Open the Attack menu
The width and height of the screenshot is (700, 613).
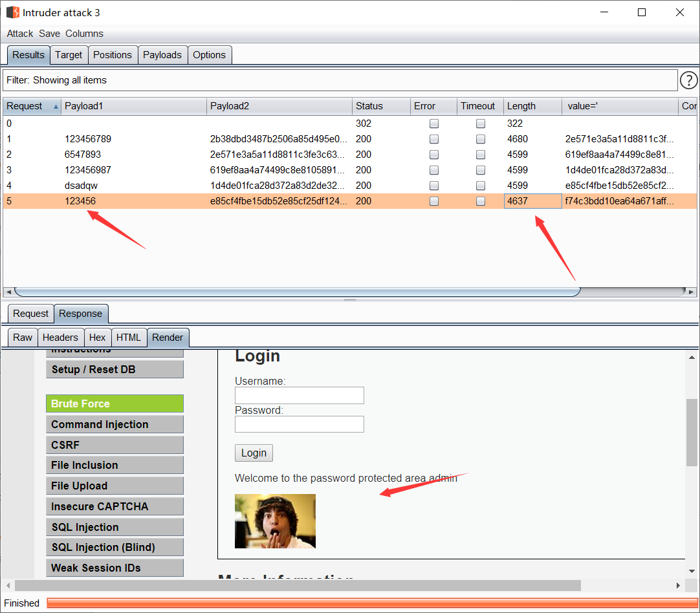pyautogui.click(x=20, y=34)
